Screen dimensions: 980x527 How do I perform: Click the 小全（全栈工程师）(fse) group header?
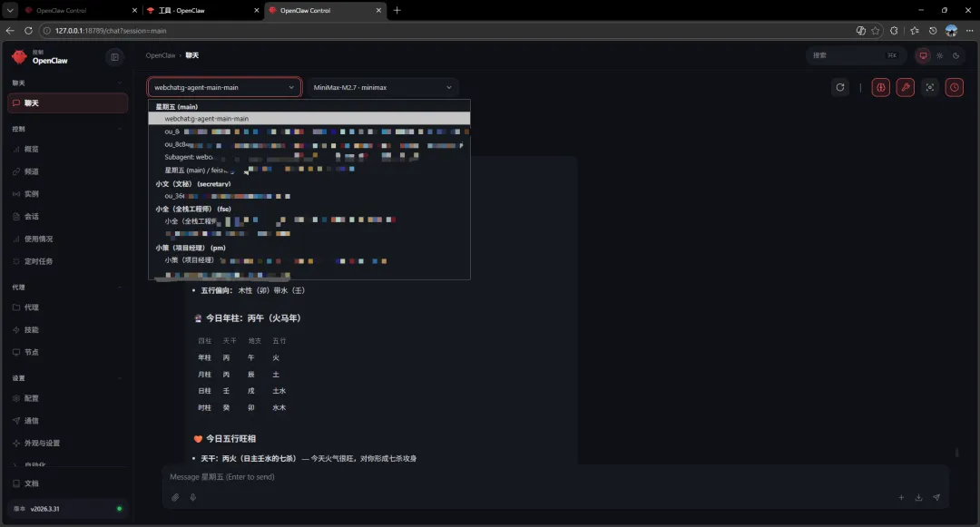coord(193,210)
